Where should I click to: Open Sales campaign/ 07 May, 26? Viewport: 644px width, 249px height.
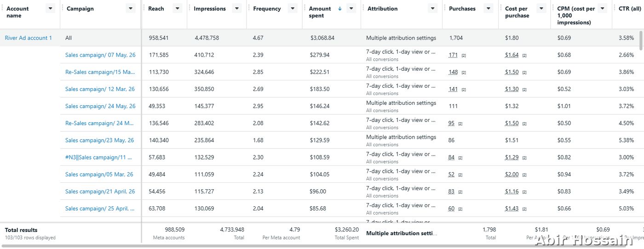click(x=100, y=55)
